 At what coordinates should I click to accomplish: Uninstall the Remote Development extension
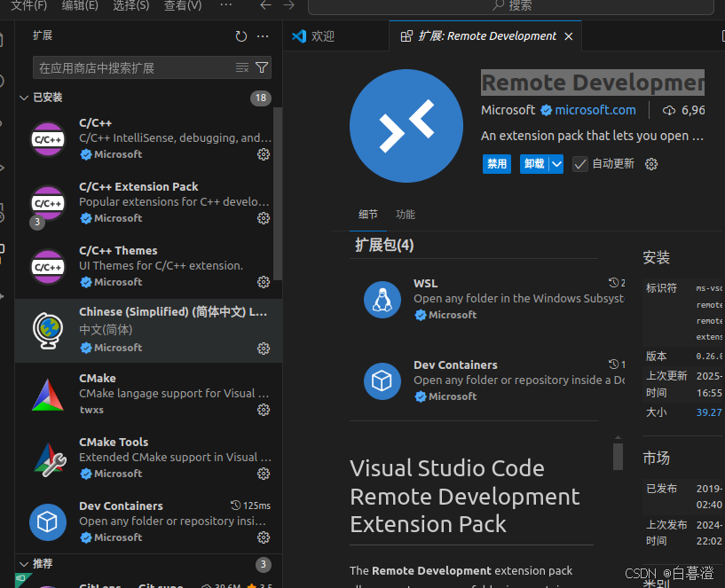tap(534, 164)
